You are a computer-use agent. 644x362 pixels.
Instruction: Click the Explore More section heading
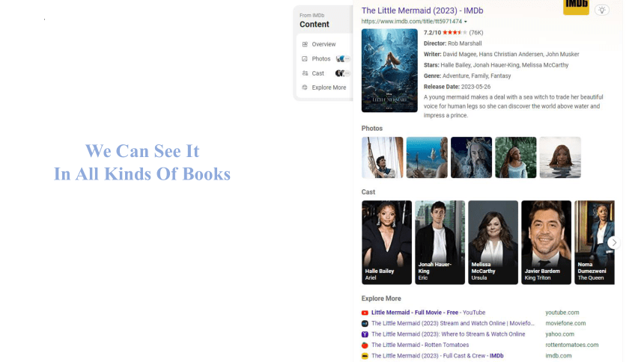click(381, 298)
